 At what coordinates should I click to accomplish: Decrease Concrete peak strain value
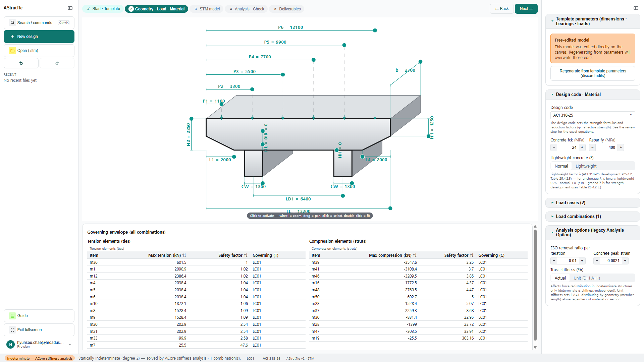click(597, 261)
